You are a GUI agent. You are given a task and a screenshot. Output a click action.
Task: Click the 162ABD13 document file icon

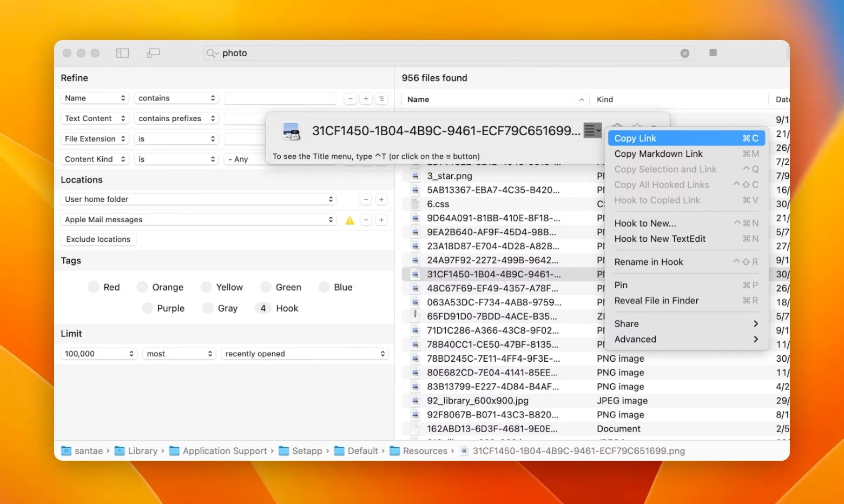click(416, 429)
